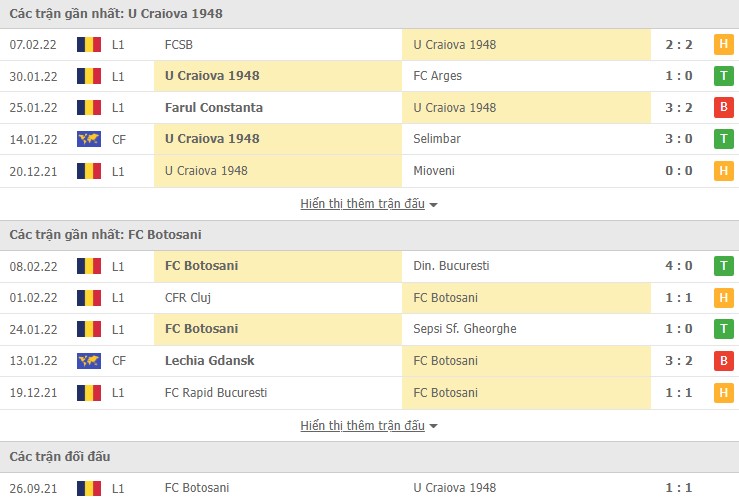Click dropdown arrow after FC Botosani show-more link
739x504 pixels.
[x=434, y=427]
